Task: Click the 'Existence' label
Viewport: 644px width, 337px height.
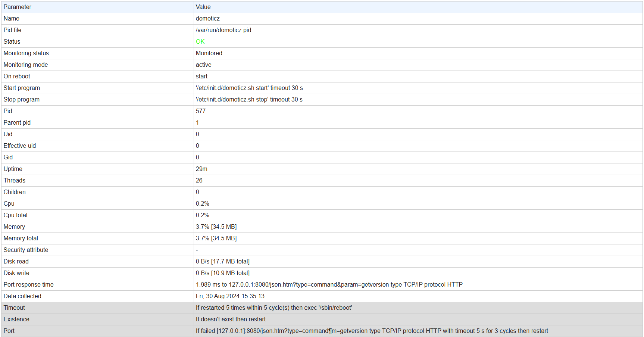Action: point(16,319)
